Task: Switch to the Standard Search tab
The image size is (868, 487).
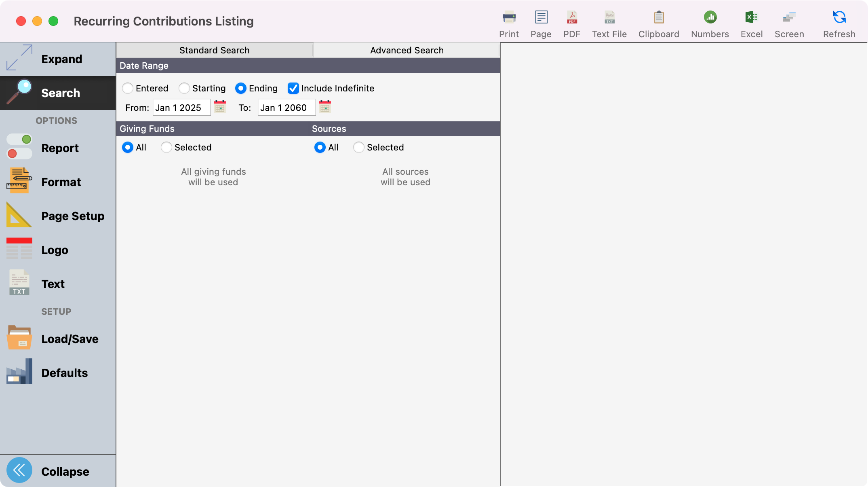Action: tap(214, 50)
